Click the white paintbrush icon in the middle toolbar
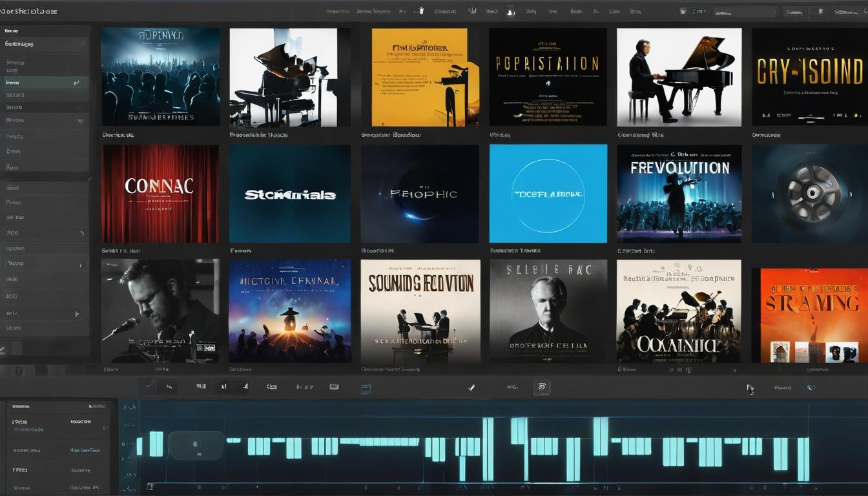Viewport: 868px width, 496px height. [471, 387]
